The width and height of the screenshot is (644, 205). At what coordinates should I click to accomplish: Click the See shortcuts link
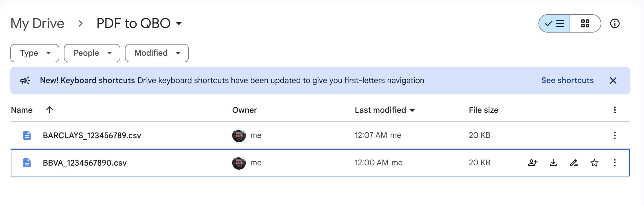point(567,81)
